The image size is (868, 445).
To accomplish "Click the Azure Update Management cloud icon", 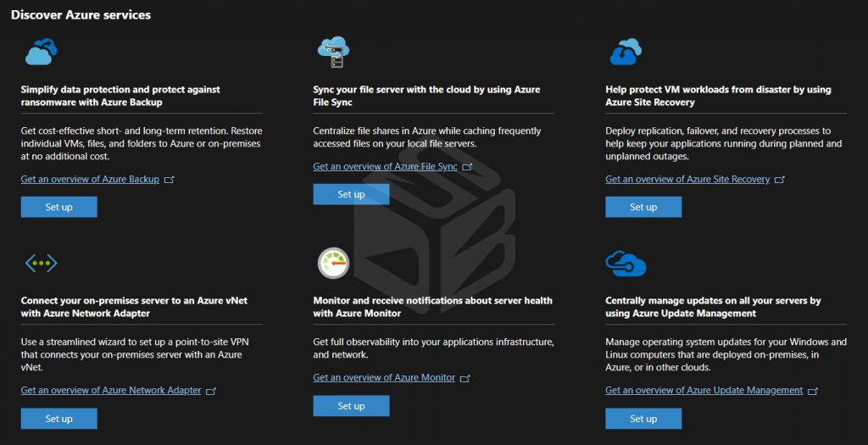I will click(626, 263).
